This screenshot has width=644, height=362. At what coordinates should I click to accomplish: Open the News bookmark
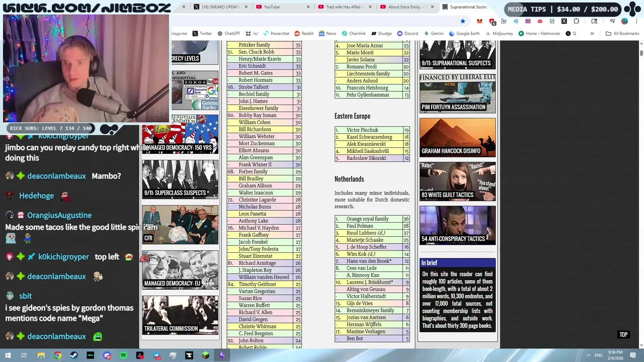[327, 34]
